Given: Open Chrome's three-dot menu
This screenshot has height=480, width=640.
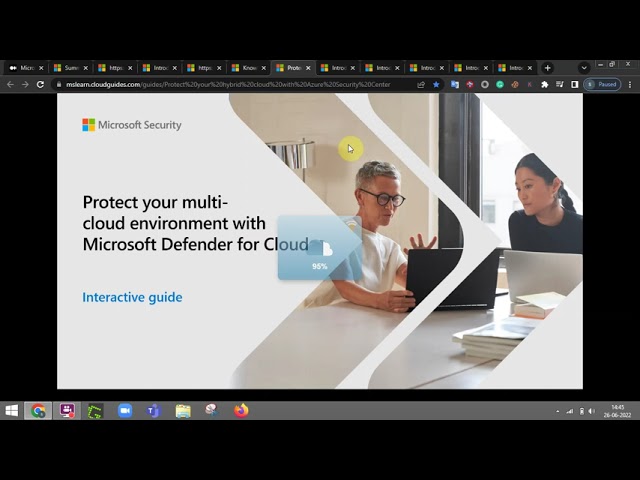Looking at the screenshot, I should pos(630,84).
